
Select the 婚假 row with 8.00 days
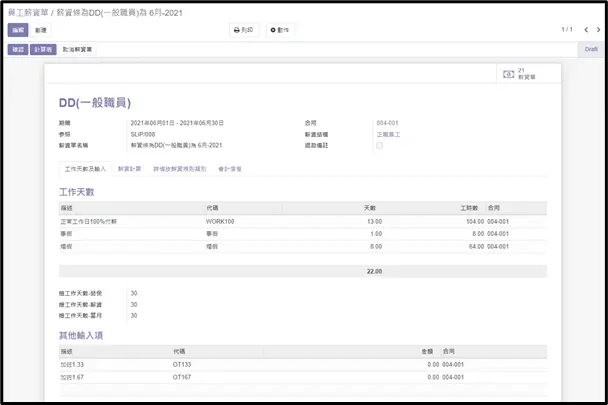tap(303, 246)
